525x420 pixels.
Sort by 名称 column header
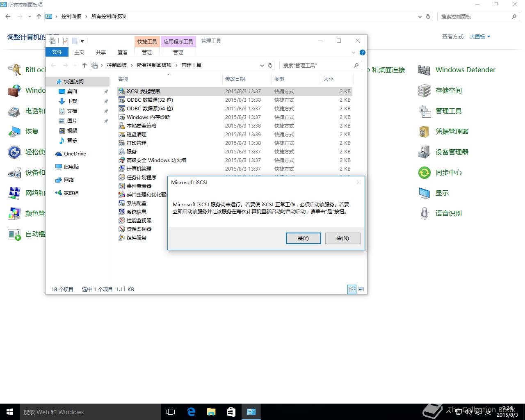169,79
